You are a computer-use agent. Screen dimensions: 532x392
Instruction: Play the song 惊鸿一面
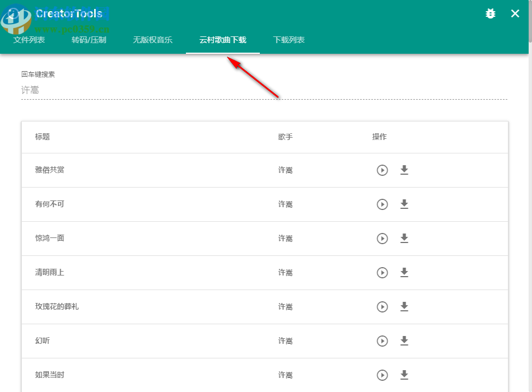tap(382, 239)
